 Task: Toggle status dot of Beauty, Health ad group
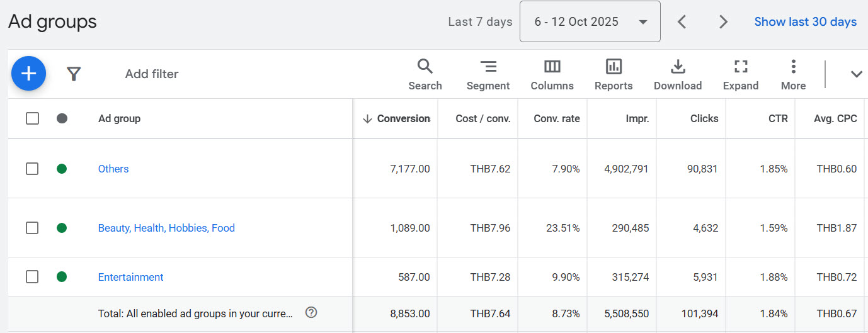click(62, 228)
